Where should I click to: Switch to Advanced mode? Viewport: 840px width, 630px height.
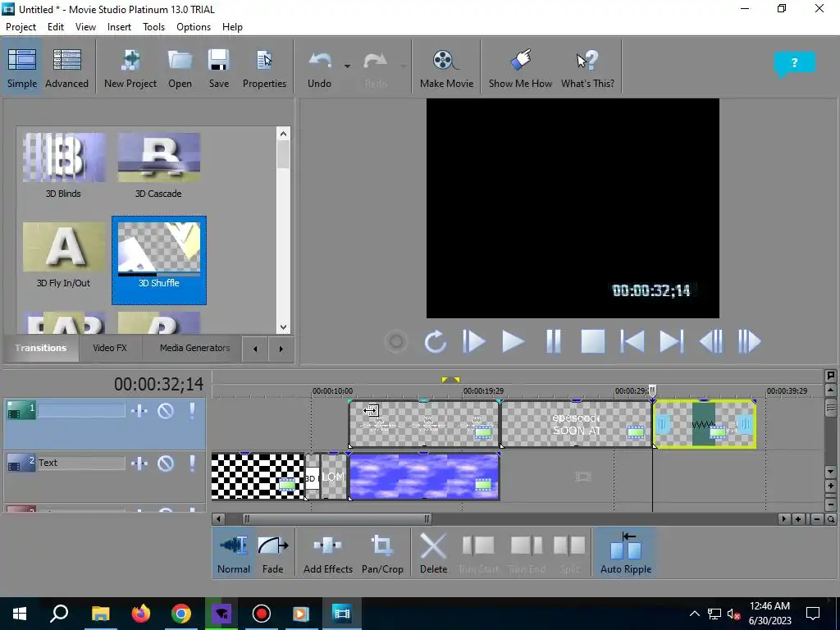tap(67, 67)
